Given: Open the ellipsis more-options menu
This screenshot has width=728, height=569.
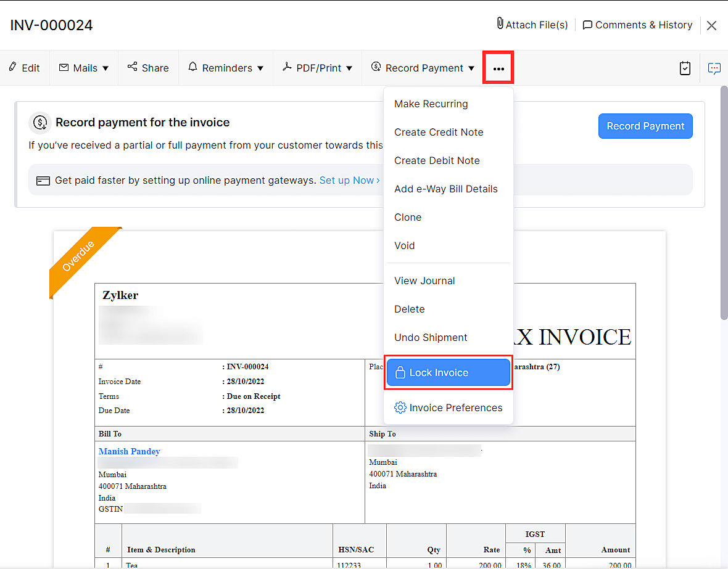Looking at the screenshot, I should 498,68.
